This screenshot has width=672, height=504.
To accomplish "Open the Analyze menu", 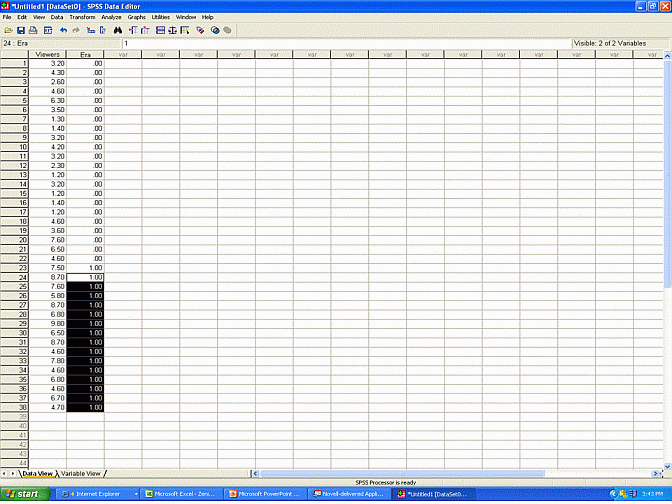I will pos(111,17).
